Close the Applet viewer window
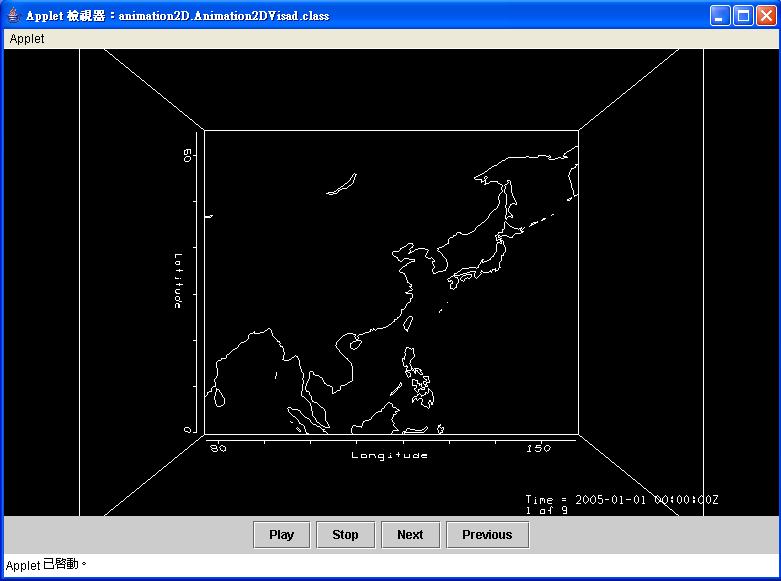Screen dimensions: 781x581 [x=765, y=15]
